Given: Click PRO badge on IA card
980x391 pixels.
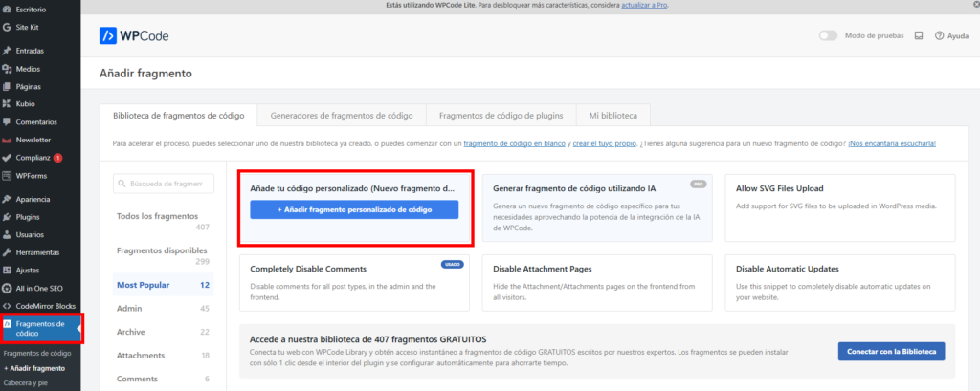Looking at the screenshot, I should click(x=698, y=185).
